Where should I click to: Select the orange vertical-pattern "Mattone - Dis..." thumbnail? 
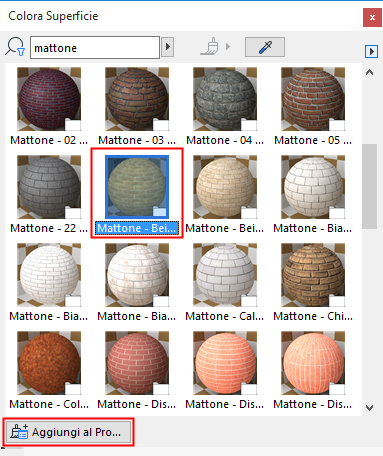[313, 363]
